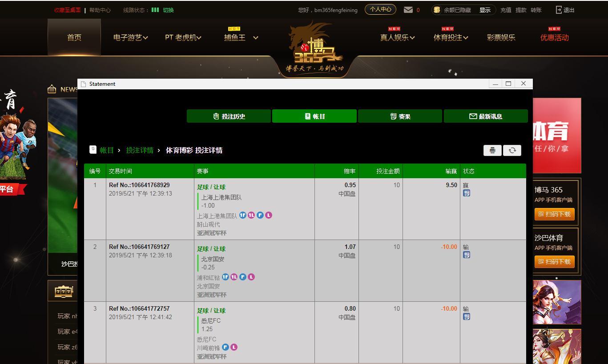Maximize the Statement window

508,84
